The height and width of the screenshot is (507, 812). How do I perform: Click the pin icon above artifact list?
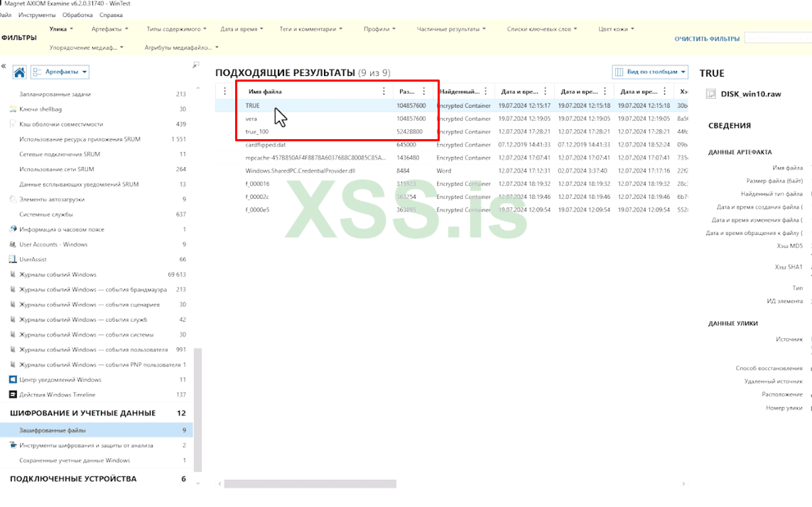click(x=196, y=65)
